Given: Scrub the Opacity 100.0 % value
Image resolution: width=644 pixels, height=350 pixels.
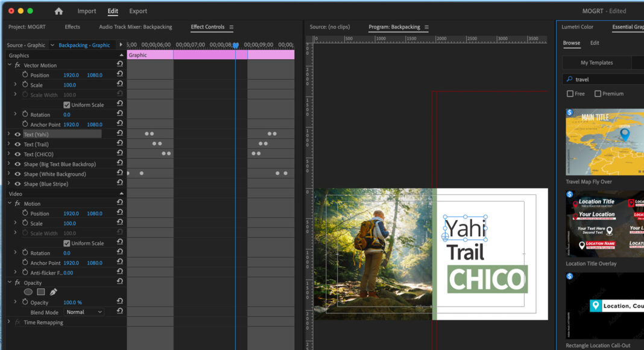Looking at the screenshot, I should coord(72,302).
